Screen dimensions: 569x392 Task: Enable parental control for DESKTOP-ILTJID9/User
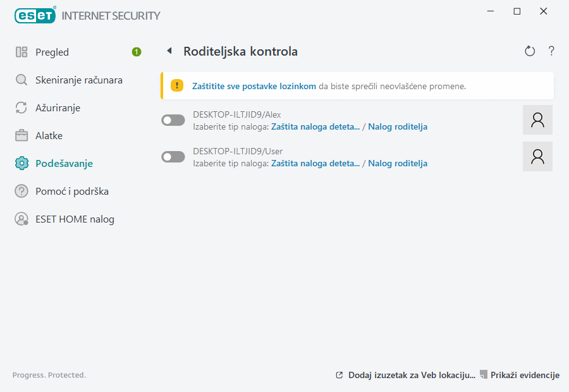tap(173, 156)
